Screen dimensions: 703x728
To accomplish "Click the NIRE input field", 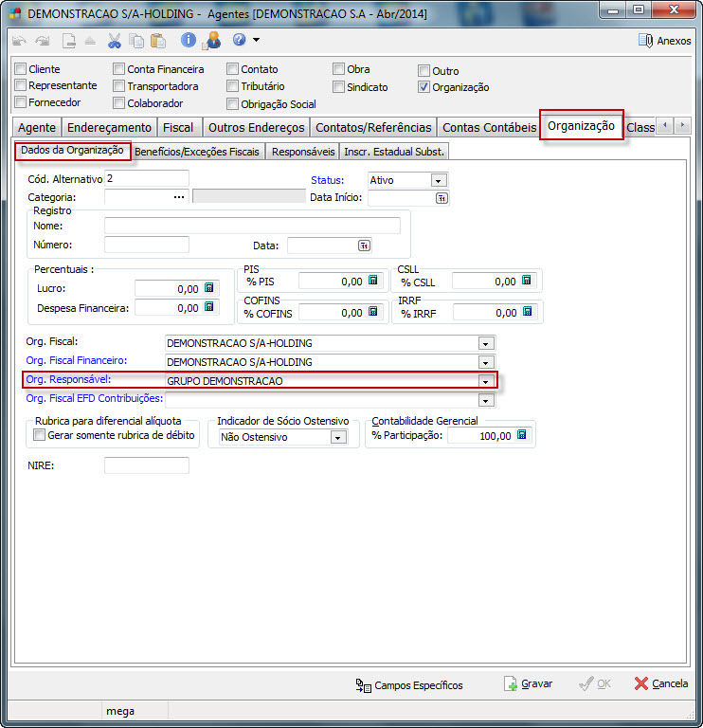I will coord(147,465).
